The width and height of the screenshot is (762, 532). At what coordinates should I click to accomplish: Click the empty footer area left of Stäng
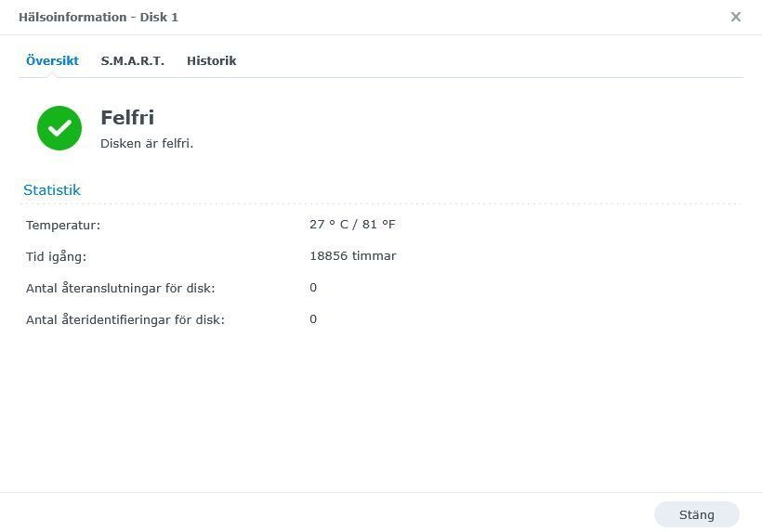325,513
